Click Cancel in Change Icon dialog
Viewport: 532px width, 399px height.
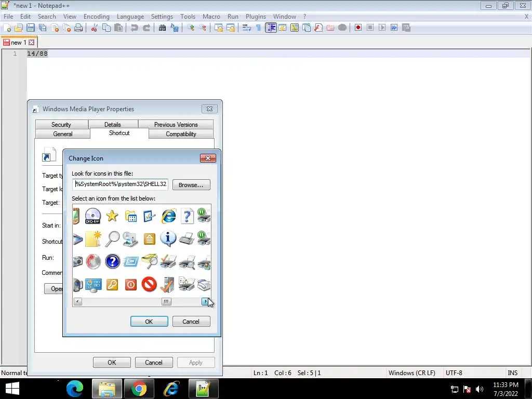191,321
